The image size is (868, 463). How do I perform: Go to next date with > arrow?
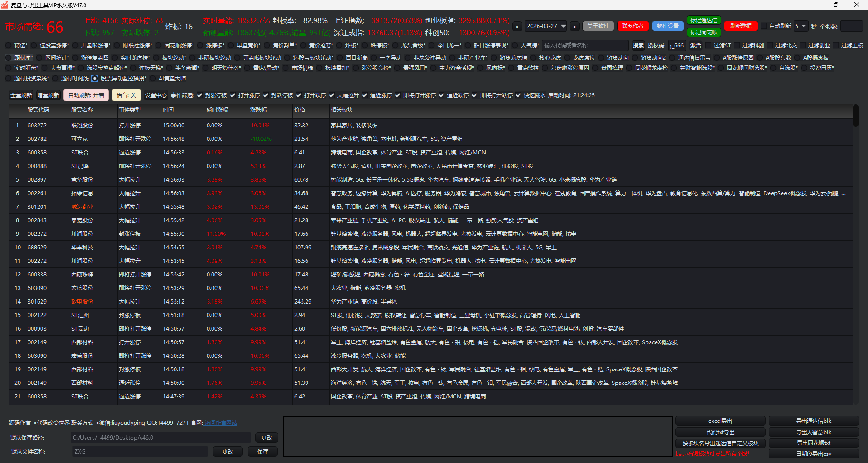point(574,27)
